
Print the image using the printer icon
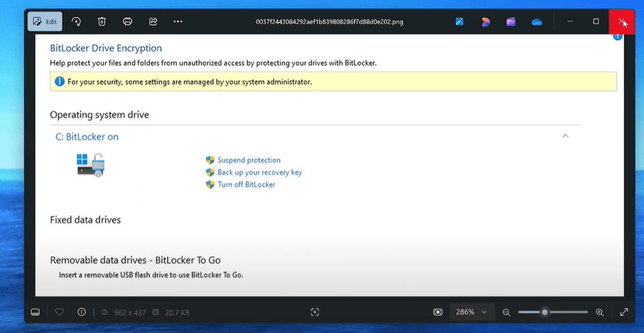[127, 22]
